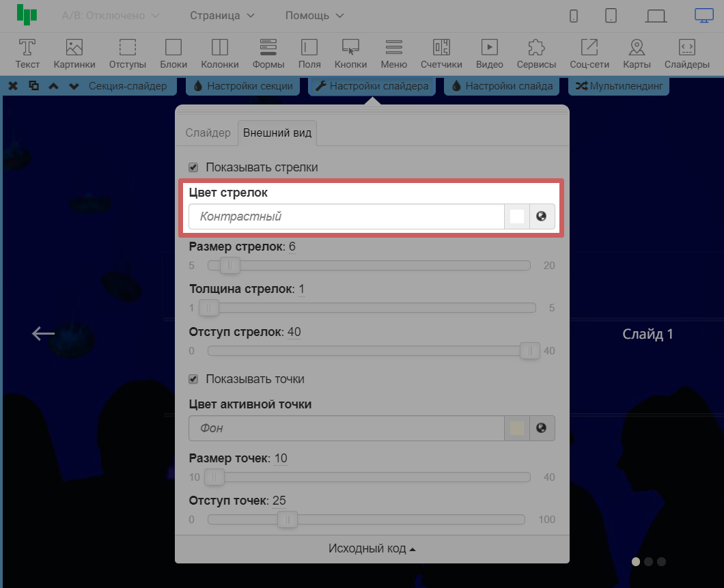Click the Цвет активной точки input field
The image size is (724, 588).
click(346, 428)
